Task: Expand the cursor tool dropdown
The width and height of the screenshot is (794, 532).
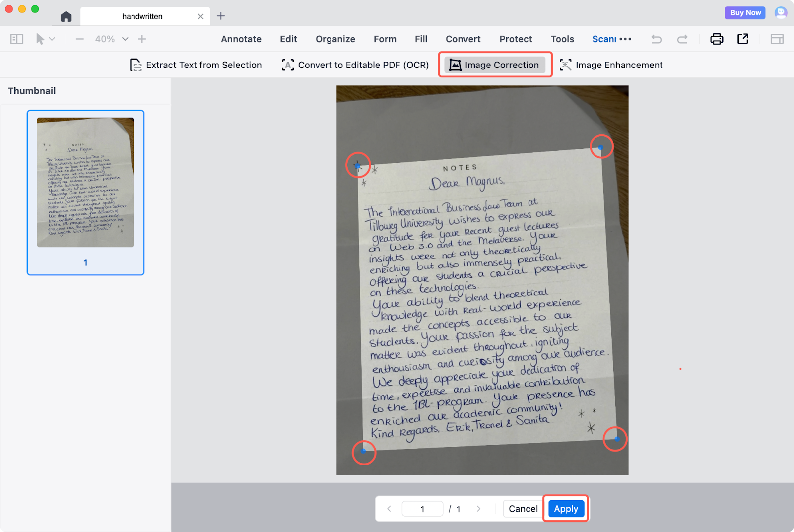Action: [x=52, y=39]
